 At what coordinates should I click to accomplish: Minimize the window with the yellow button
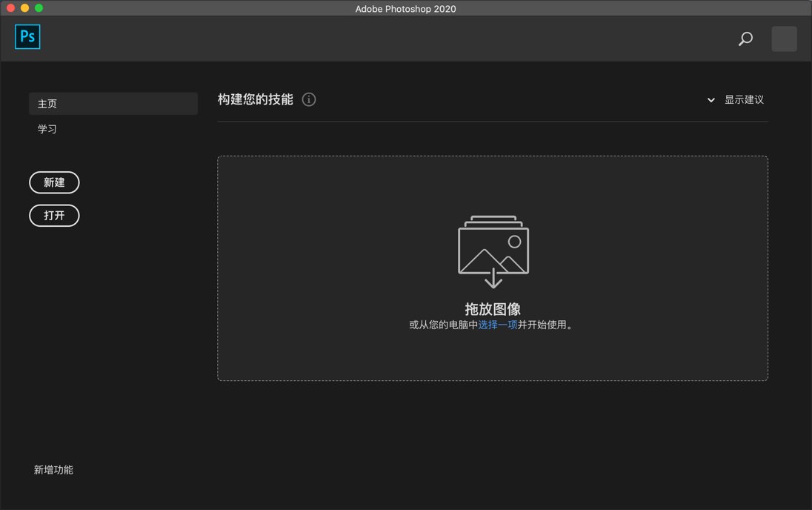pos(24,8)
